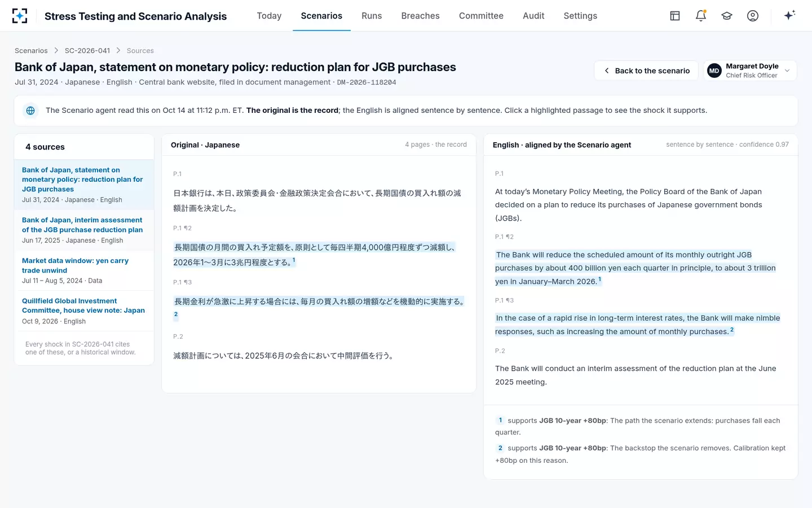Click the Sources breadcrumb text

[x=140, y=51]
